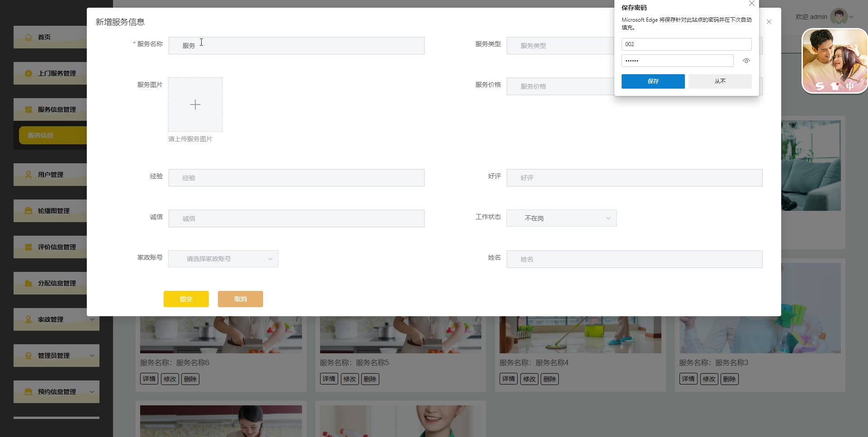Expand the 管理员管理 menu chevron

click(x=92, y=356)
